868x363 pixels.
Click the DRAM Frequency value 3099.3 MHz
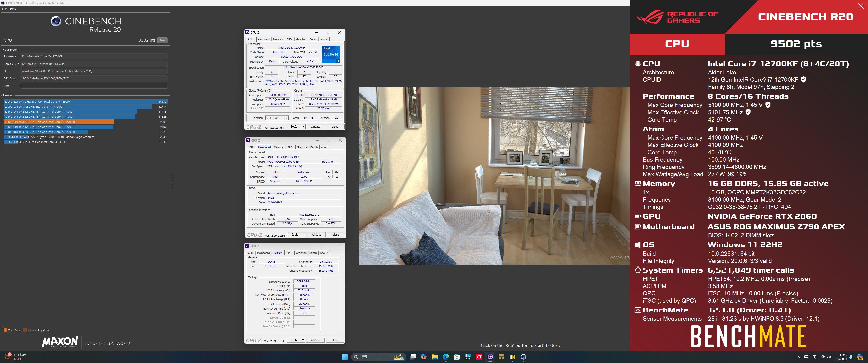pos(304,282)
